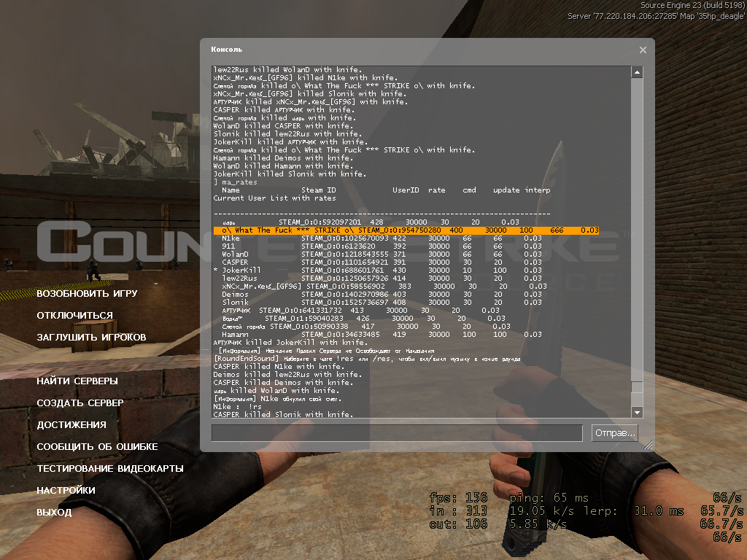The width and height of the screenshot is (747, 560).
Task: Click the JokerKill rates row
Action: click(378, 270)
